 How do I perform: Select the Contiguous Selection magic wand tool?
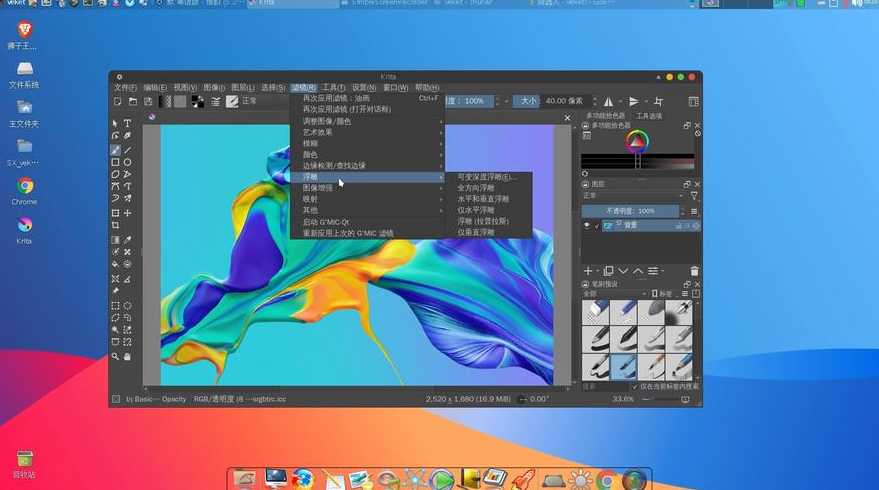(x=115, y=330)
